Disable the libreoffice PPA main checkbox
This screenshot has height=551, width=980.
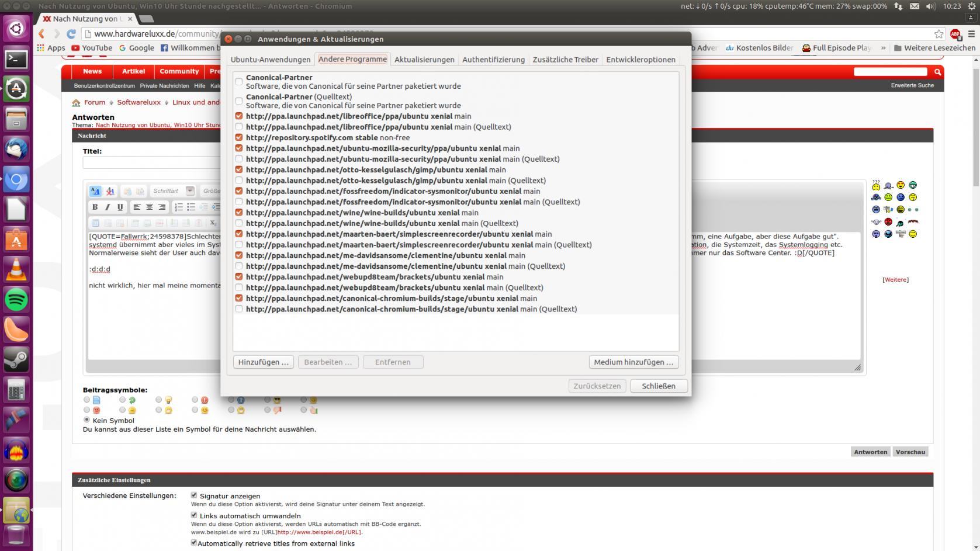pyautogui.click(x=238, y=116)
